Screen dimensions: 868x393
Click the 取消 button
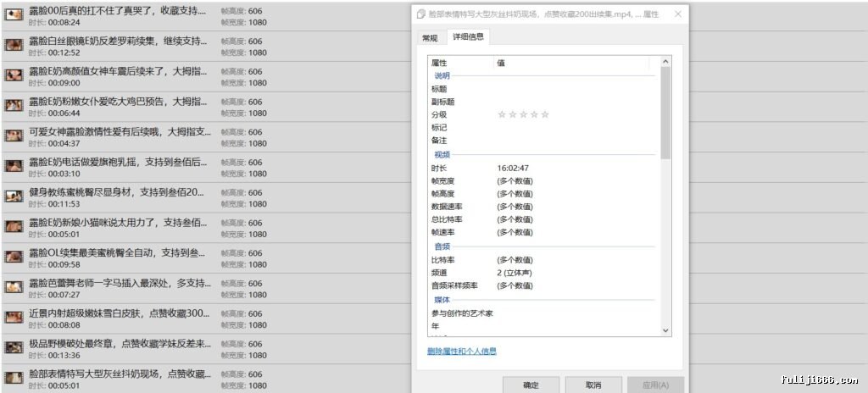593,385
